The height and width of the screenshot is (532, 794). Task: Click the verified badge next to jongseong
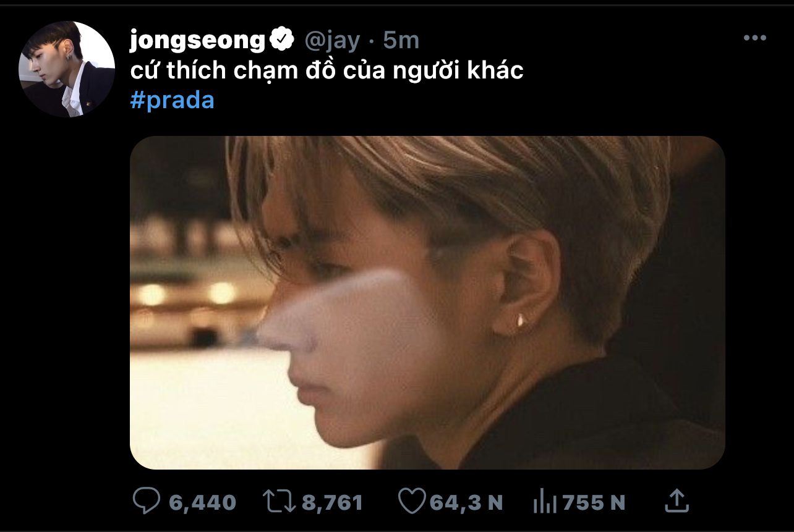[x=283, y=40]
